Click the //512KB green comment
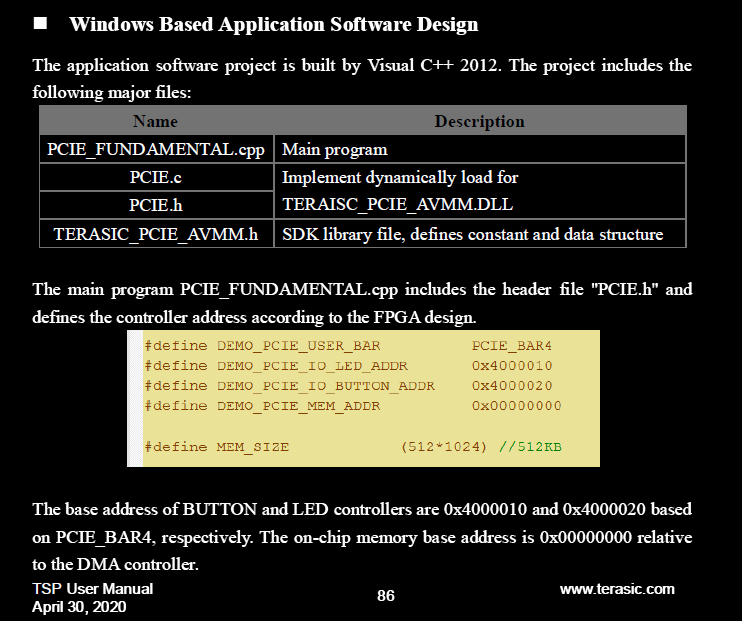 tap(530, 447)
